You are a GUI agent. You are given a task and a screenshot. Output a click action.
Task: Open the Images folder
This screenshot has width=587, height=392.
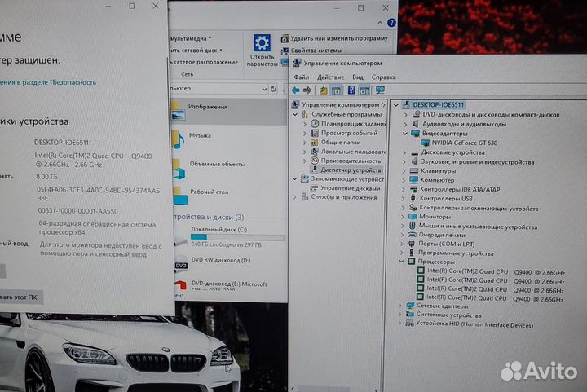pyautogui.click(x=208, y=107)
